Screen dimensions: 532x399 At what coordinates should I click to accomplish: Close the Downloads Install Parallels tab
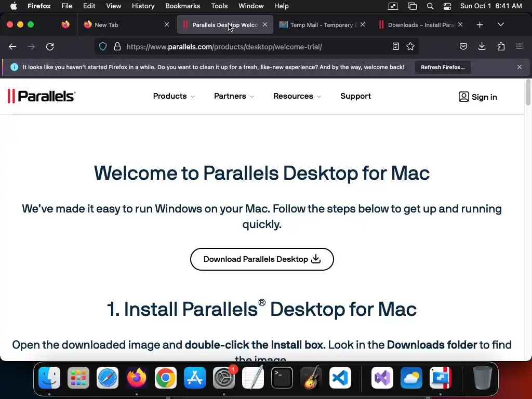coord(460,24)
